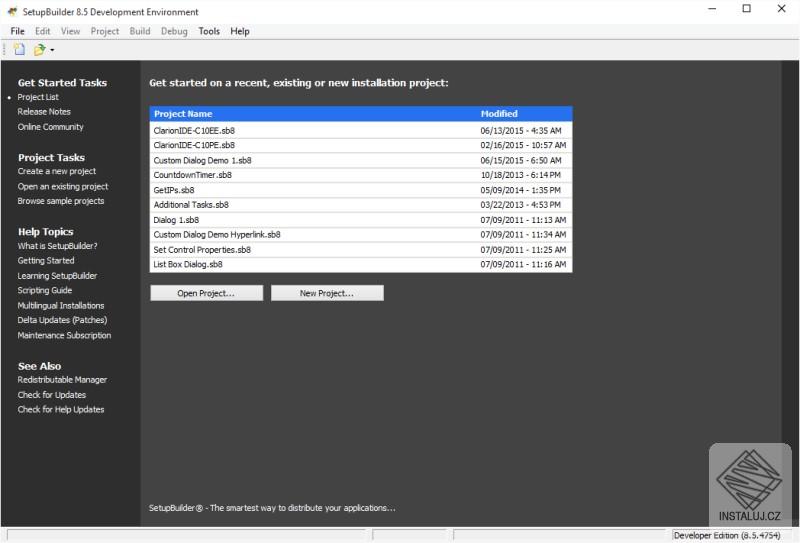This screenshot has height=543, width=800.
Task: Select Dialog 1.sb8 project row
Action: click(361, 220)
